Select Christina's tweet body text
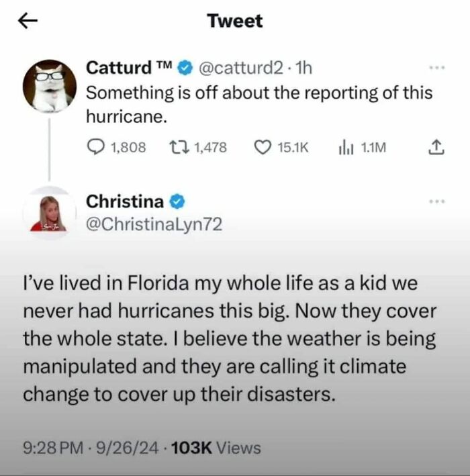The height and width of the screenshot is (476, 470). click(230, 338)
